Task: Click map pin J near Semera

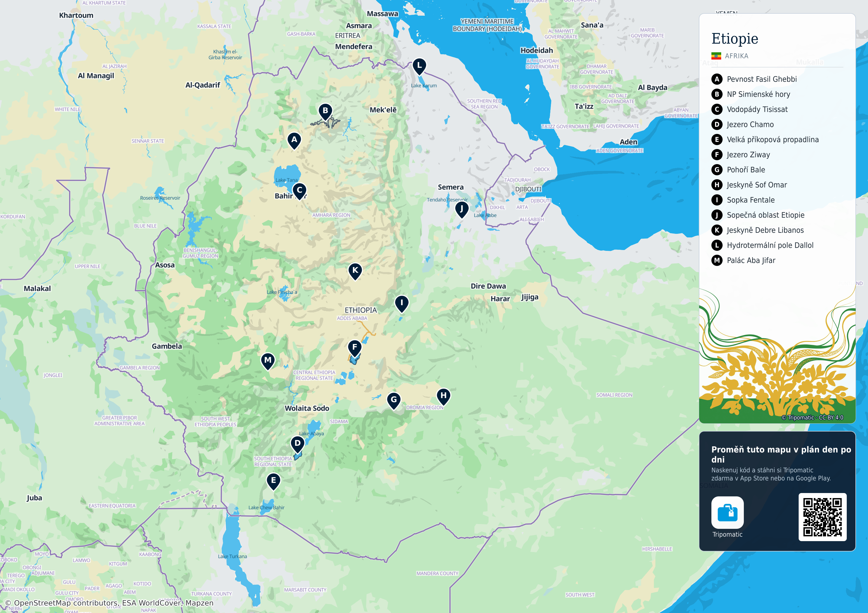Action: [462, 209]
